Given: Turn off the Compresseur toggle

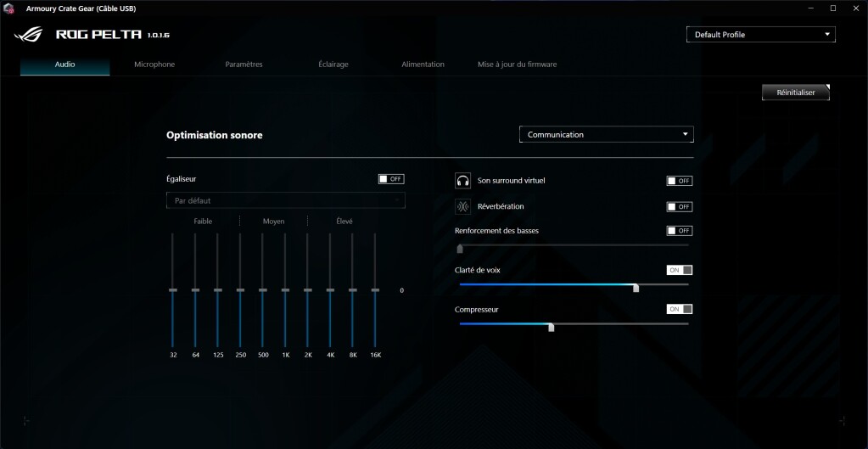Looking at the screenshot, I should click(x=680, y=310).
